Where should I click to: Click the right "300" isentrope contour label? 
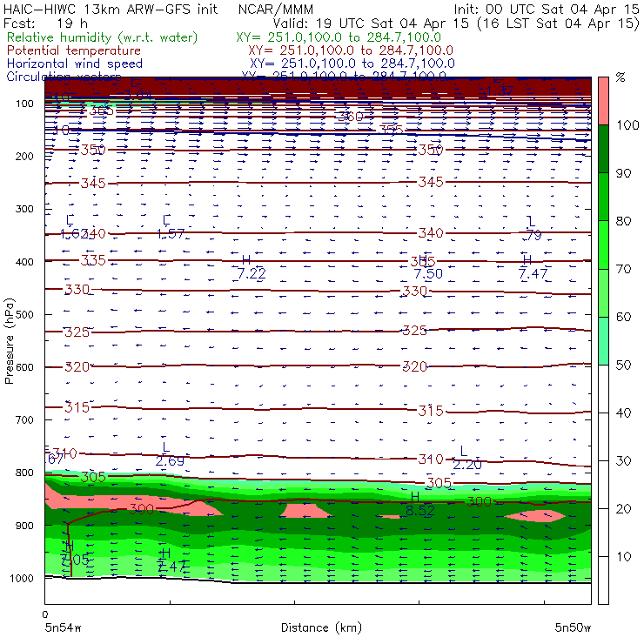click(x=479, y=501)
